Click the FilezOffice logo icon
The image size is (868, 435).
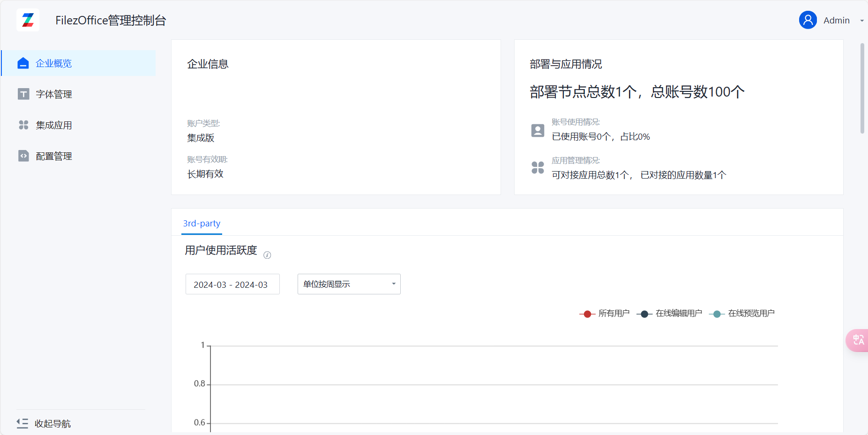point(28,20)
